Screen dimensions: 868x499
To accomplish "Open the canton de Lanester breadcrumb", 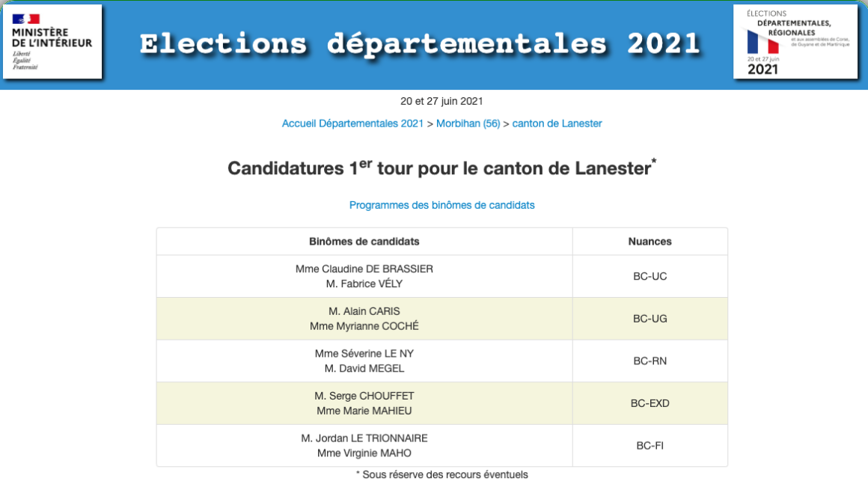I will click(x=557, y=123).
